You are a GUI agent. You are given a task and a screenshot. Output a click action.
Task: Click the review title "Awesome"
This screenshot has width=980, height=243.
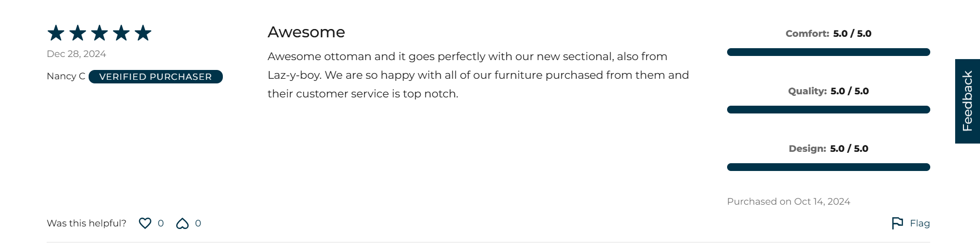point(306,32)
